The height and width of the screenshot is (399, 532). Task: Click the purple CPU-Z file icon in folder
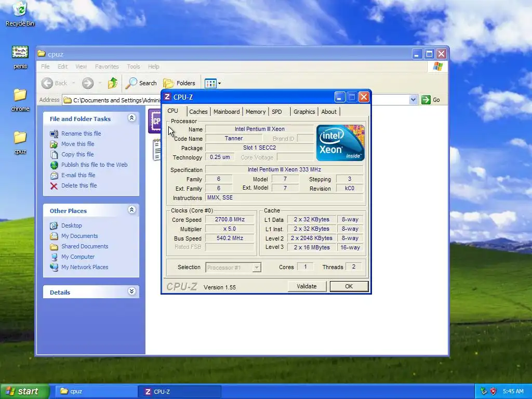(155, 121)
